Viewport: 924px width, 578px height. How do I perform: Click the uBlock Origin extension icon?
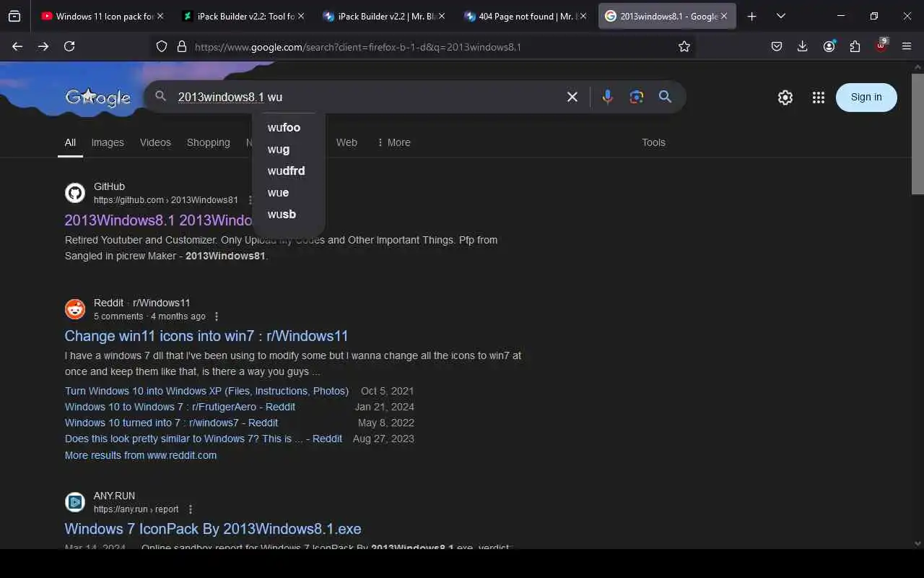[881, 46]
